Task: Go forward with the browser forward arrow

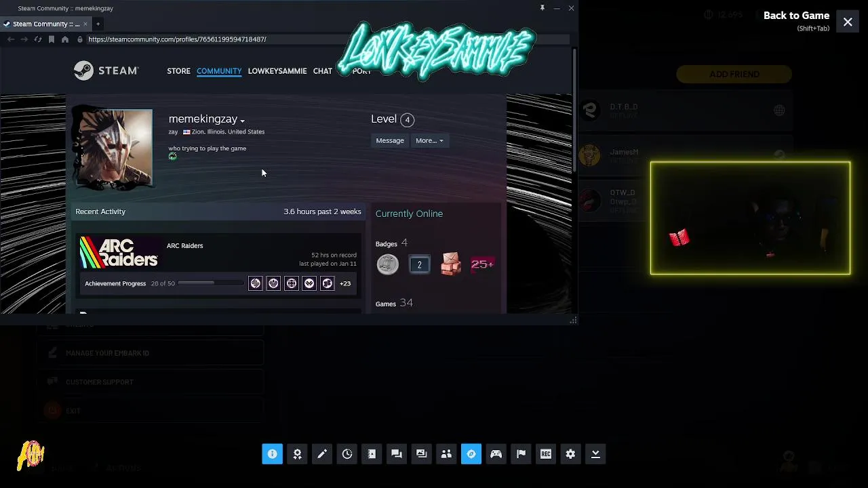Action: 24,39
